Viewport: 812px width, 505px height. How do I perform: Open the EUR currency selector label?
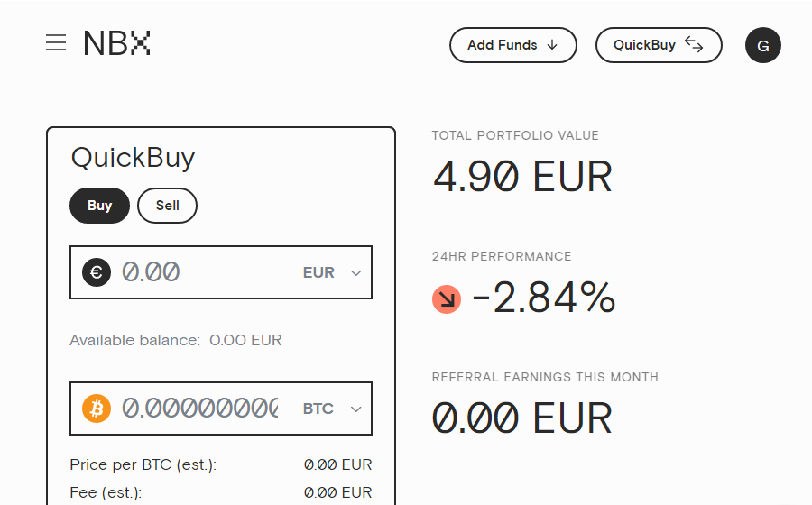tap(318, 272)
